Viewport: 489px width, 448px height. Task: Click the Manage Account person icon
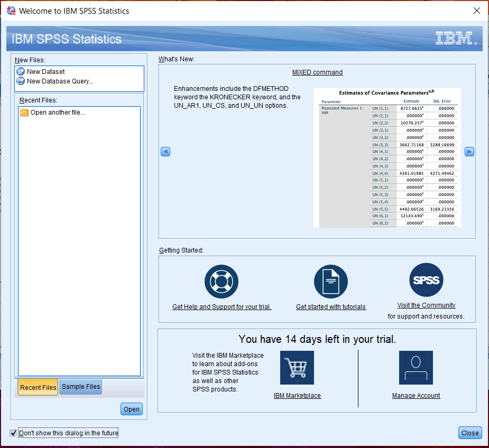tap(416, 367)
